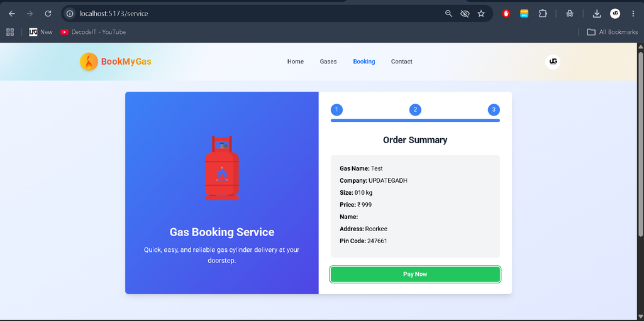Go to step 3 circle
Screen dimensions: 644x321
coord(494,109)
